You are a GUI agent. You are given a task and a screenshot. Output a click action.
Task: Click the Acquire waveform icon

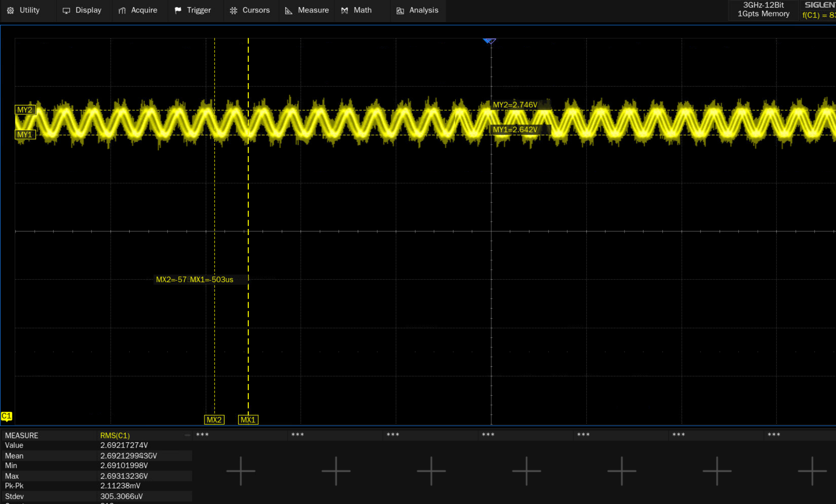122,11
